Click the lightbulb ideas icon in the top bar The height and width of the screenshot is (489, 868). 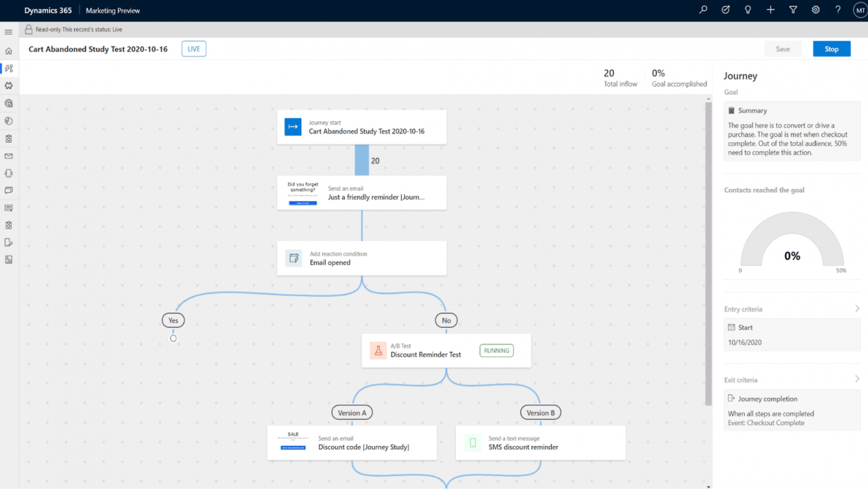pyautogui.click(x=748, y=10)
